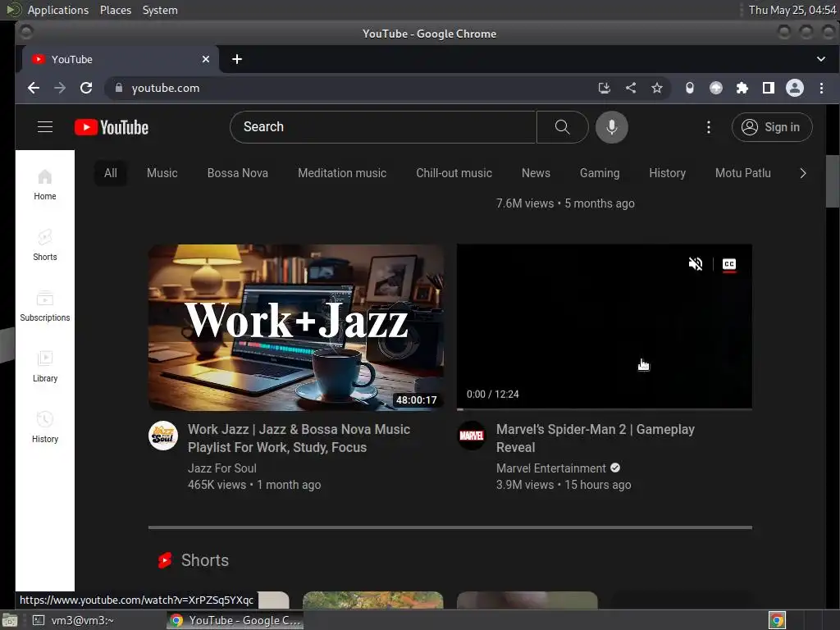This screenshot has width=840, height=630.
Task: Open Shorts in sidebar
Action: (45, 245)
